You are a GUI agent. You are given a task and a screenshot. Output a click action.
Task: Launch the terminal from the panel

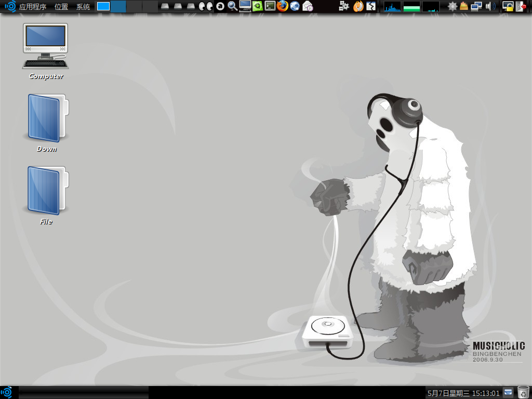270,6
